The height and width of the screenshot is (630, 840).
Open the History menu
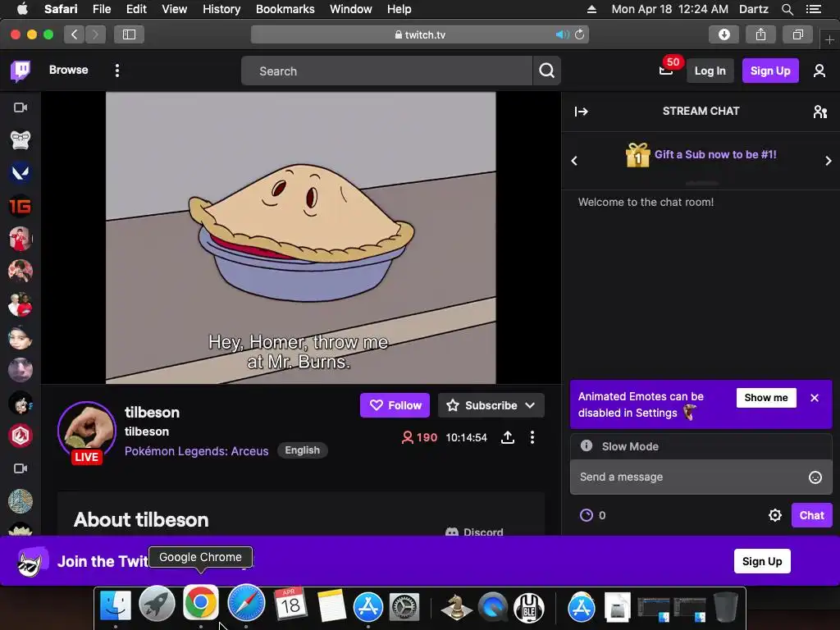click(221, 9)
